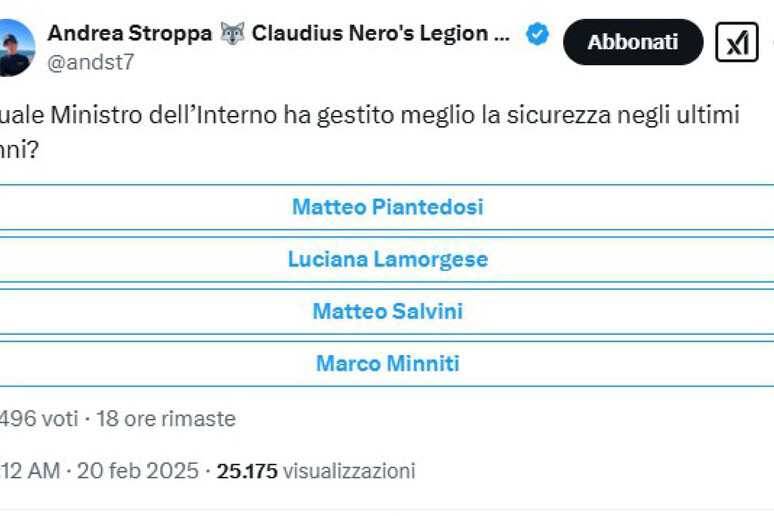Click the wolf emoji in display name
This screenshot has height=516, width=774.
point(232,34)
